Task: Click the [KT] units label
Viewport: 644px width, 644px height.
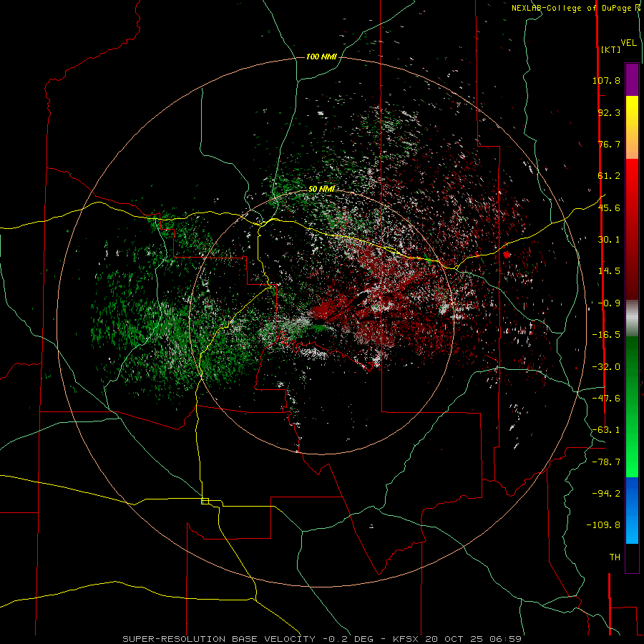Action: coord(610,49)
